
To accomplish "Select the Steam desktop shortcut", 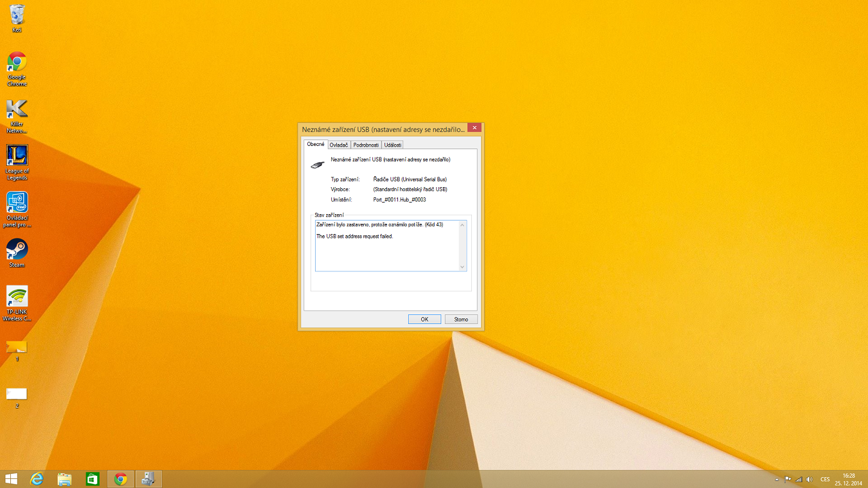I will tap(17, 253).
